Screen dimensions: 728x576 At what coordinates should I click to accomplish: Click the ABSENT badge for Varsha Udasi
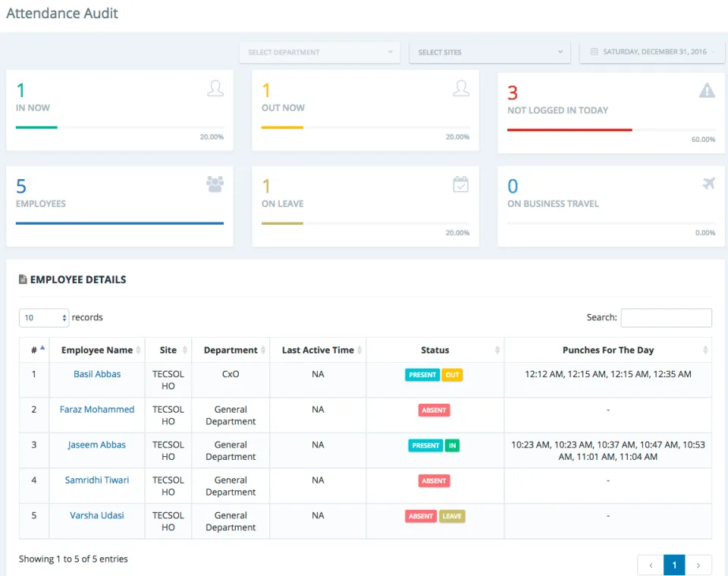421,516
